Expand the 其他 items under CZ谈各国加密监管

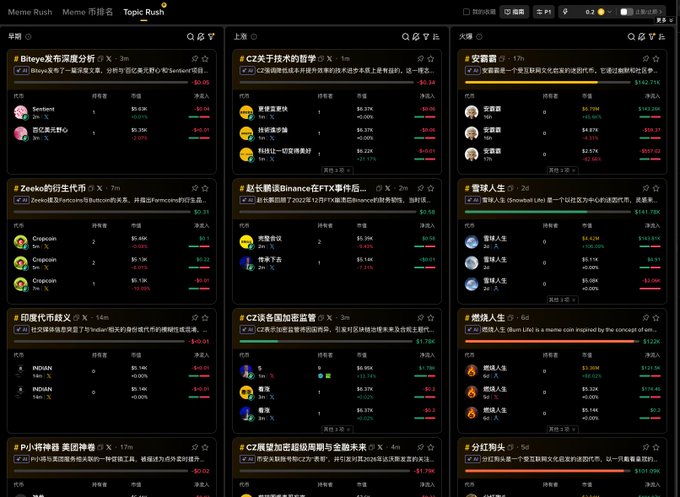(337, 429)
